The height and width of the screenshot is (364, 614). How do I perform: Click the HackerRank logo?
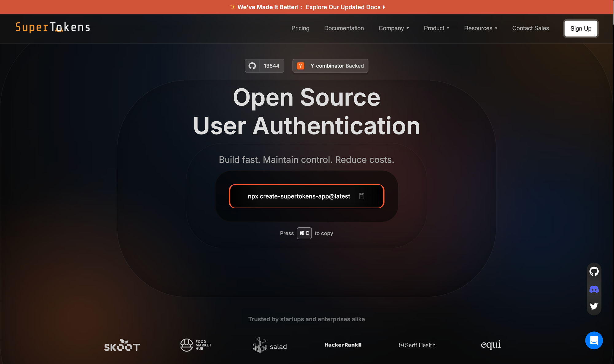[x=343, y=345]
